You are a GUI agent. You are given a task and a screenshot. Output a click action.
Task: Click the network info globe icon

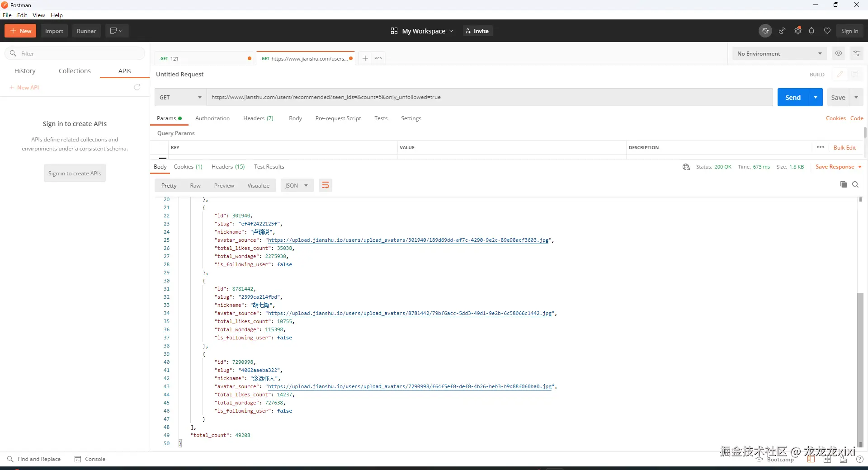pos(686,167)
